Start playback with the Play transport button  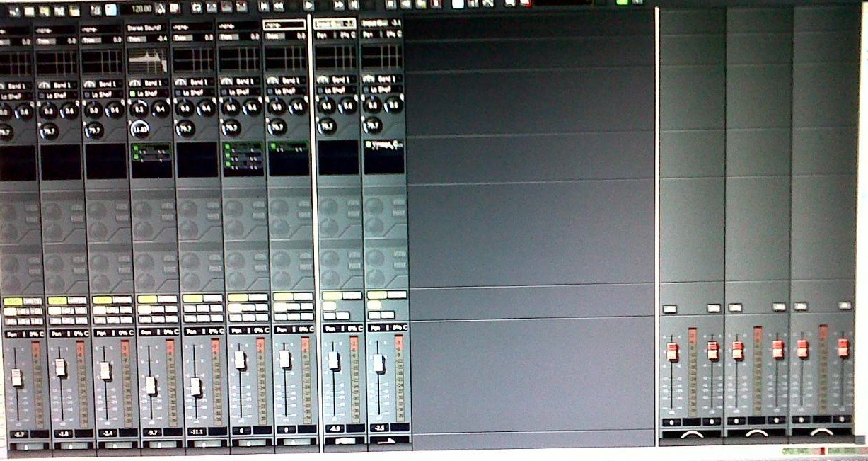point(309,6)
